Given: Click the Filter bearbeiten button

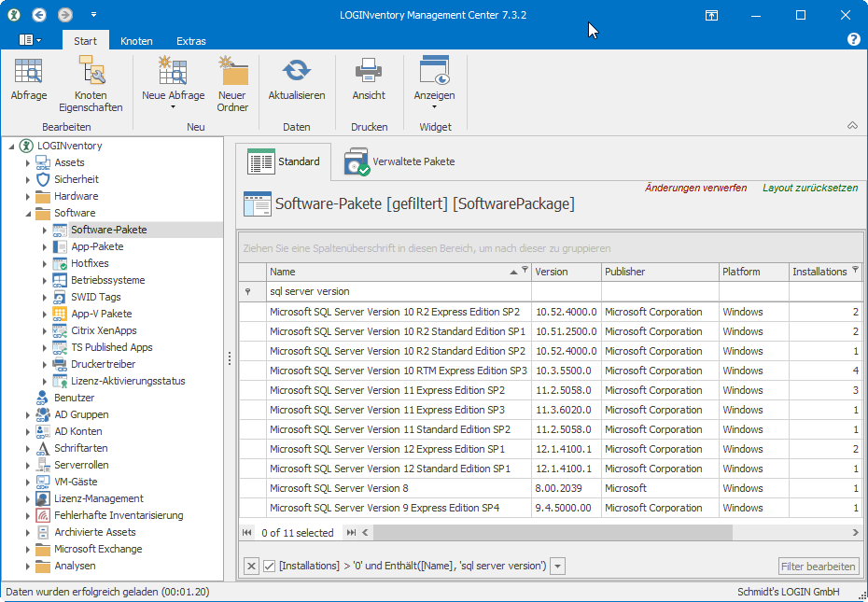Looking at the screenshot, I should [819, 566].
